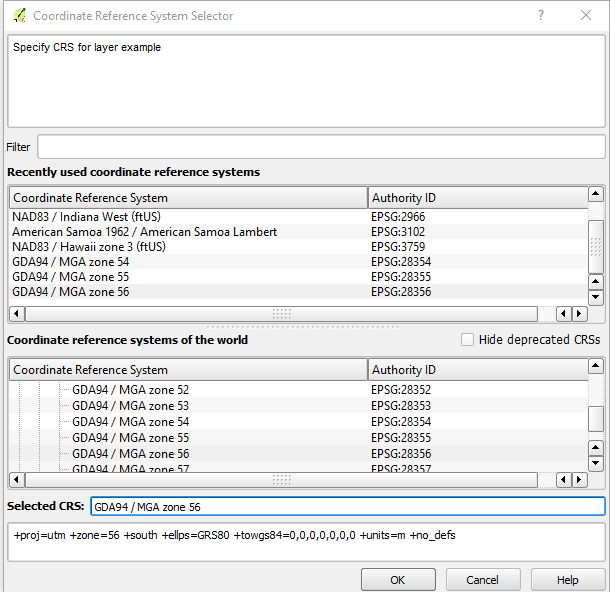Click the down arrow of recent list vertical scrollbar

pos(596,297)
